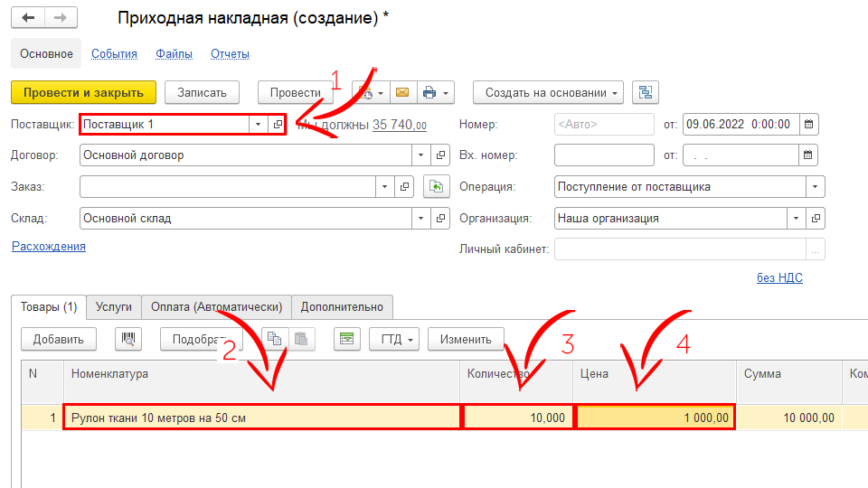Open calendar picker next to document date

pos(809,124)
